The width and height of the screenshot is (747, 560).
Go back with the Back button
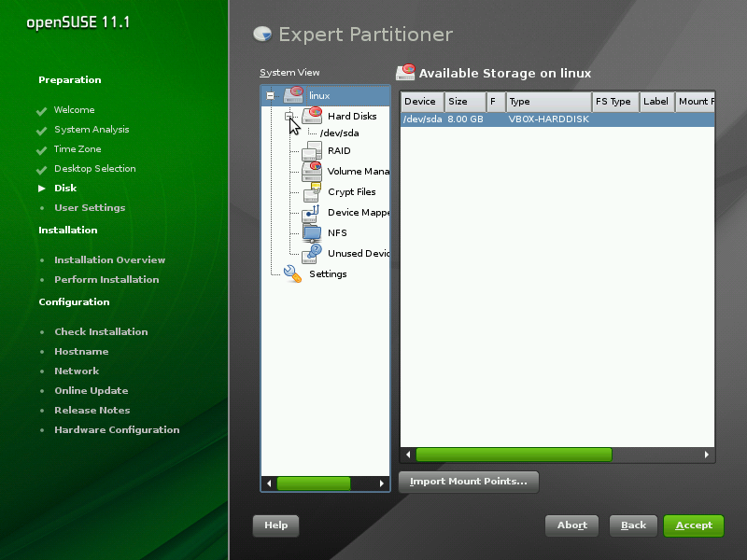pyautogui.click(x=633, y=525)
